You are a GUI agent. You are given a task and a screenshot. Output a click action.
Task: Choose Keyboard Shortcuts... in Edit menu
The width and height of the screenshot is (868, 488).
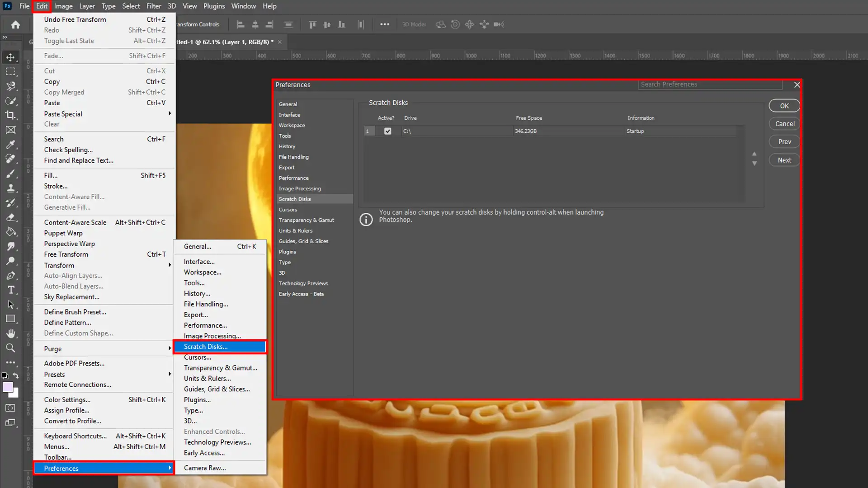104,436
